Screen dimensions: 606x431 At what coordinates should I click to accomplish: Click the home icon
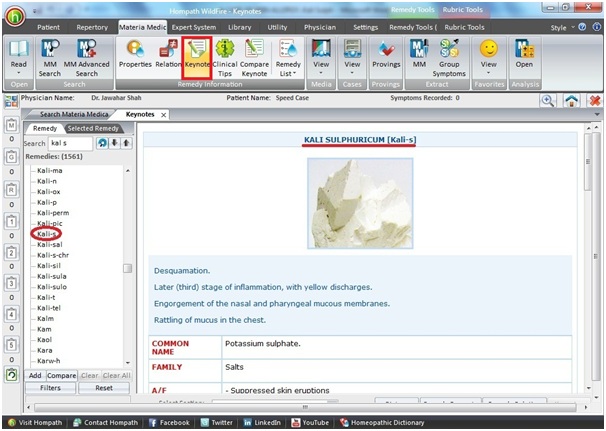tap(572, 101)
